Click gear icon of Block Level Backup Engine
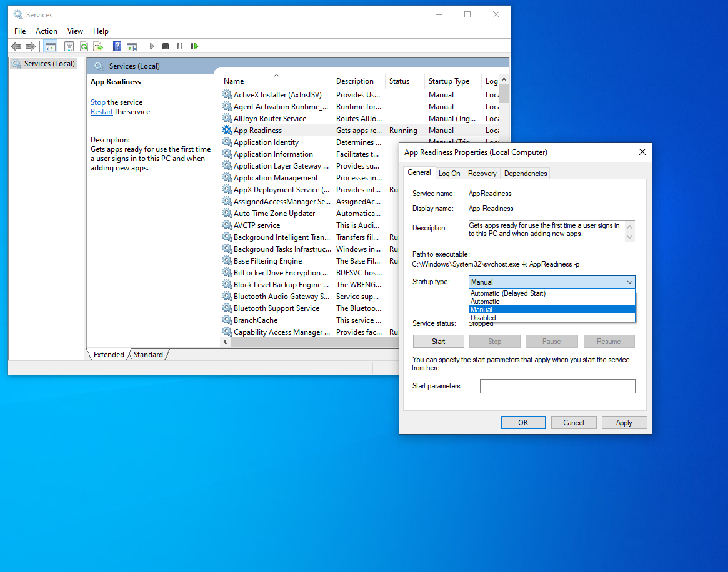 pos(227,284)
